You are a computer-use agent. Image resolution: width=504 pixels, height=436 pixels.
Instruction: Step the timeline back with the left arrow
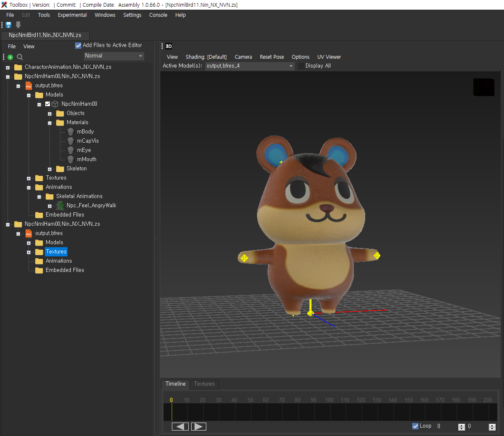click(180, 426)
